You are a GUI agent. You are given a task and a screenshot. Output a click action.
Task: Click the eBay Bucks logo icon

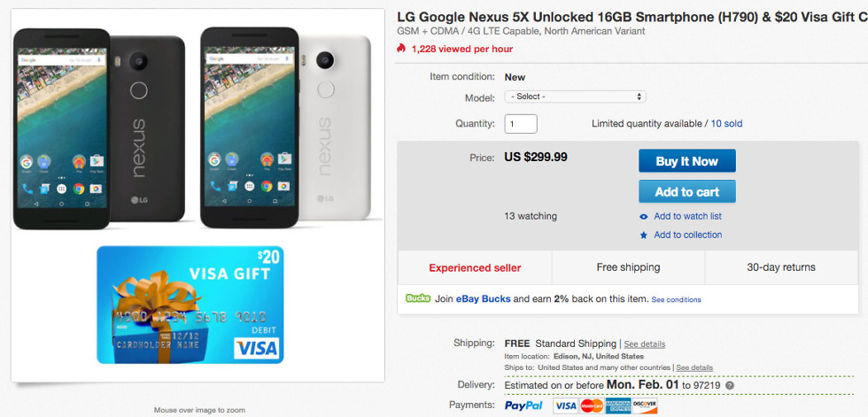(418, 298)
